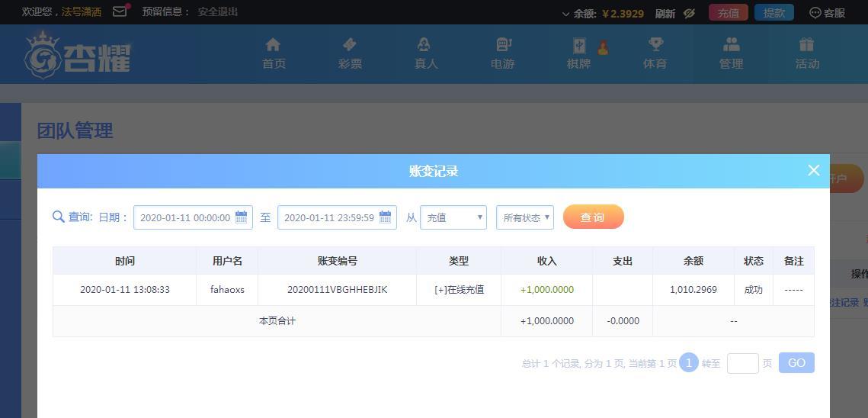
Task: Click 刷新 to refresh balance
Action: (x=665, y=13)
